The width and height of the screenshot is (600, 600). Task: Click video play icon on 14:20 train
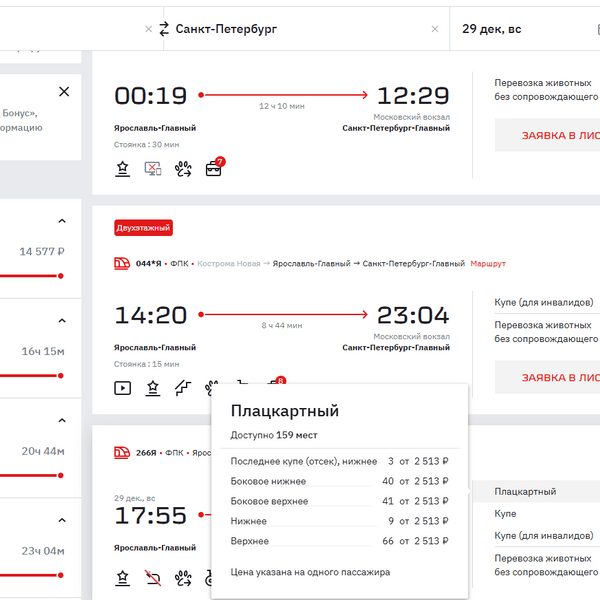click(122, 388)
